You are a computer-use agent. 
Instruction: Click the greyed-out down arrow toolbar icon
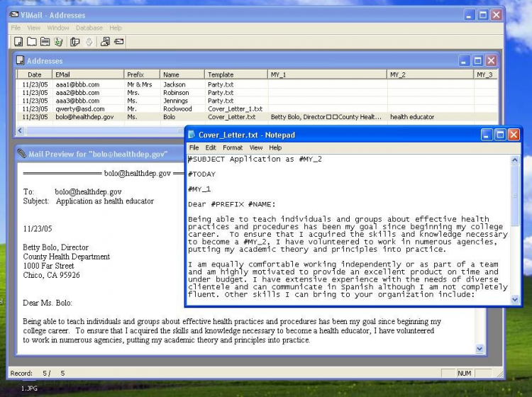(89, 42)
